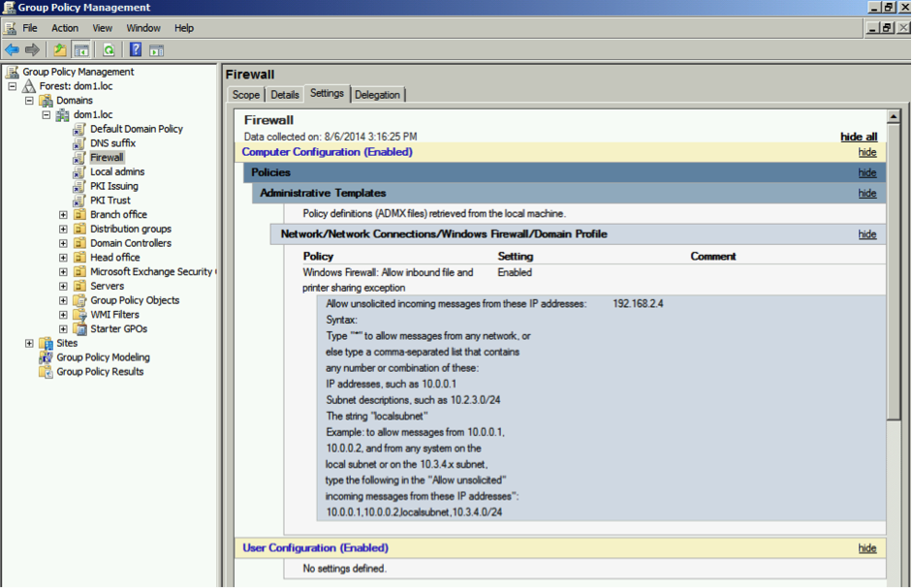Click the Up One Level folder icon
This screenshot has height=588, width=912.
point(60,49)
